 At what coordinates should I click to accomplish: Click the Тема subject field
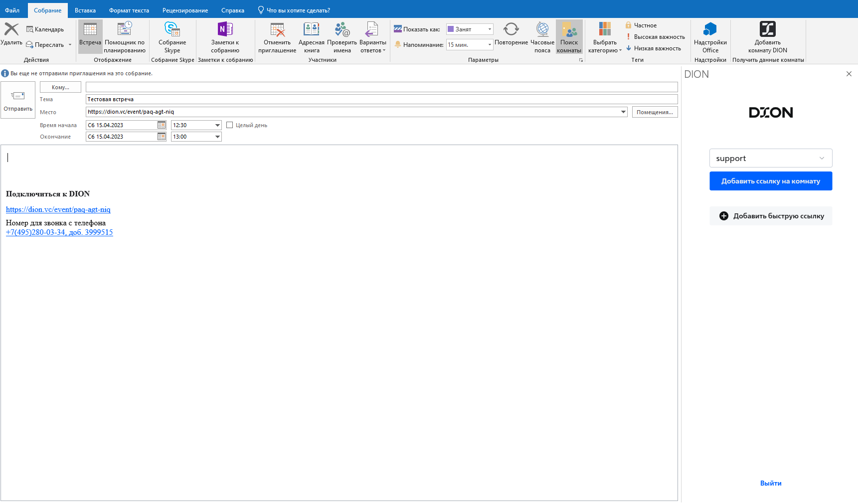point(381,99)
